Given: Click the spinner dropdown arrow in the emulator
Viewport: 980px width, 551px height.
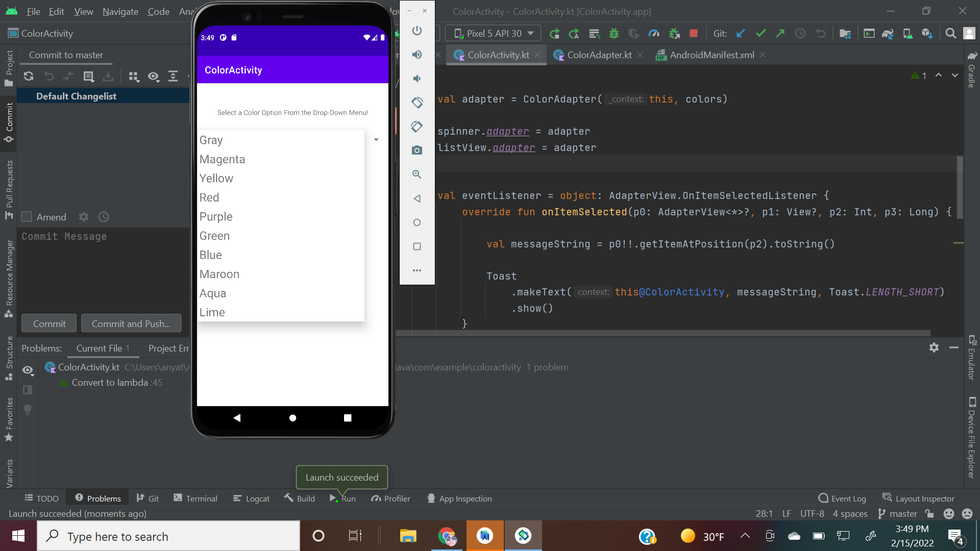Looking at the screenshot, I should click(376, 140).
